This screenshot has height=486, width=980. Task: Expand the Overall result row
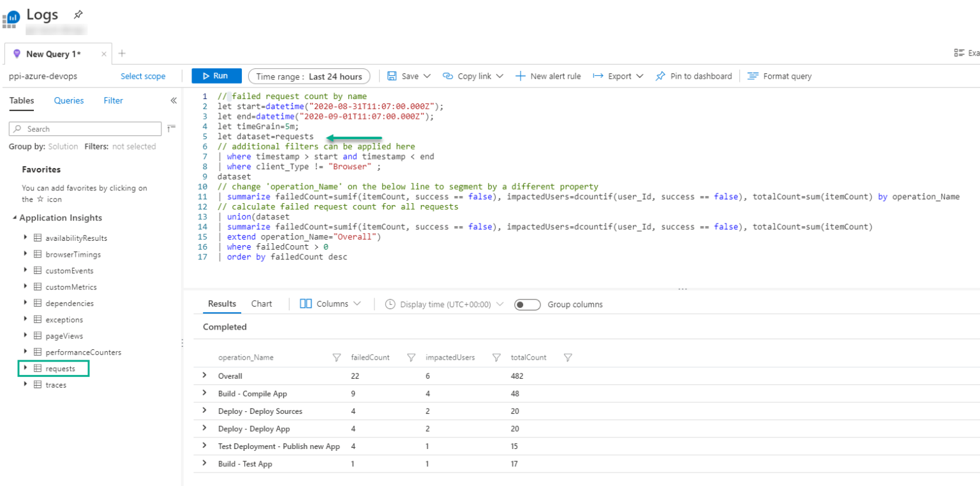205,376
